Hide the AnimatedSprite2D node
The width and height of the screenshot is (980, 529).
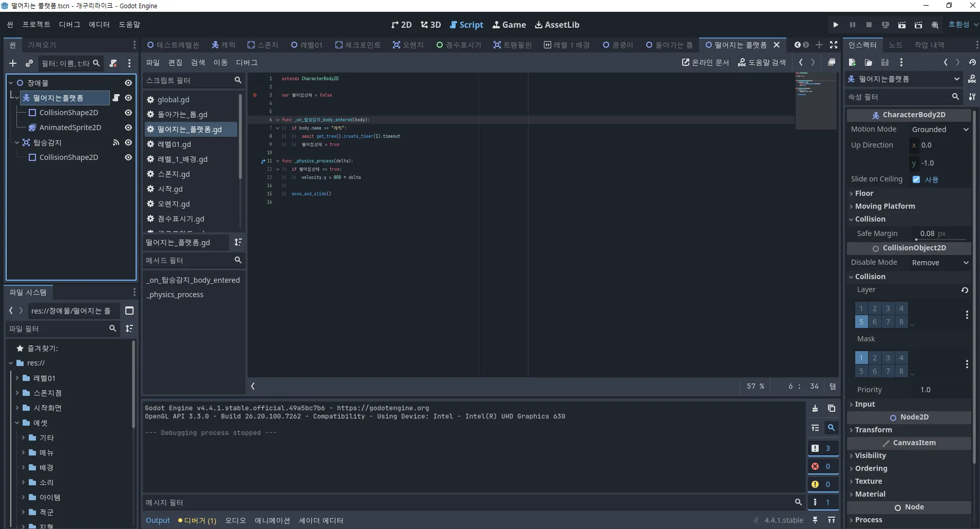[128, 127]
